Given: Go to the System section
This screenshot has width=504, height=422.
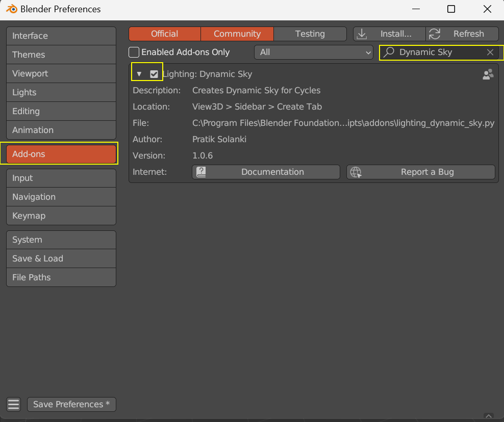Looking at the screenshot, I should (61, 240).
